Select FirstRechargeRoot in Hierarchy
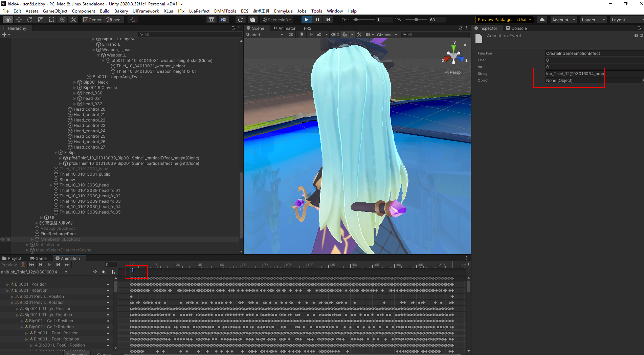 (58, 234)
